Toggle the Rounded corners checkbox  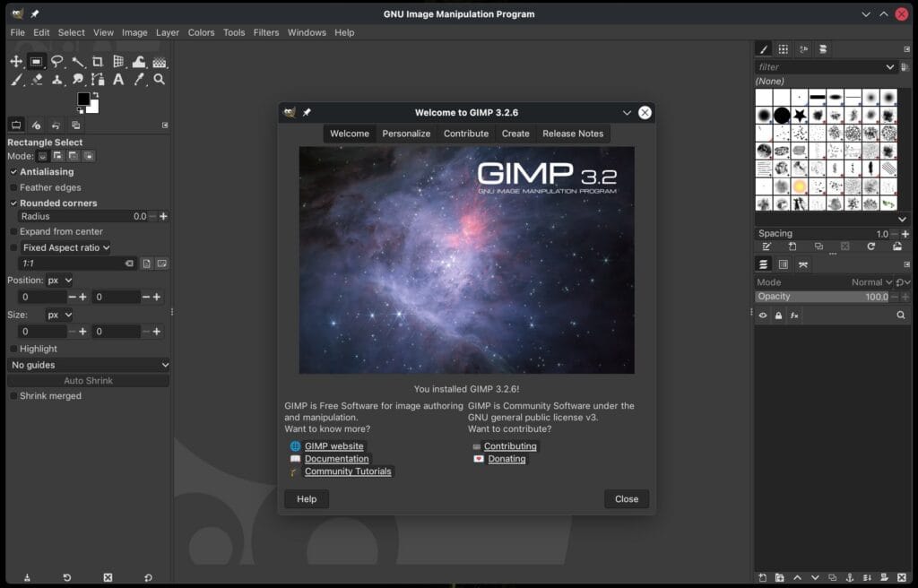[x=13, y=203]
